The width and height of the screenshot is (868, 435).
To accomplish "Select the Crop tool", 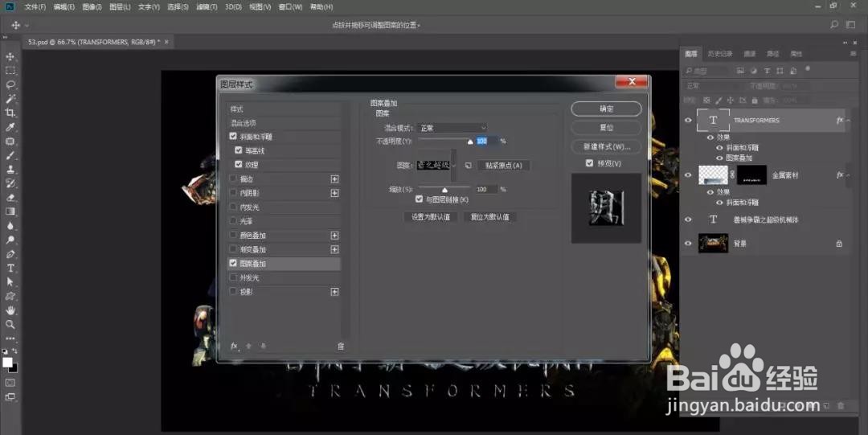I will [x=10, y=113].
